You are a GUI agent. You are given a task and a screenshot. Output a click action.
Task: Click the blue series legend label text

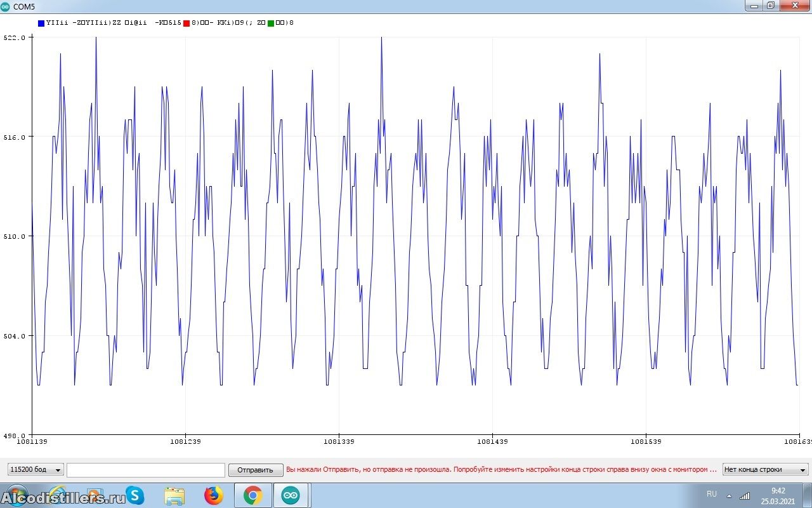[x=114, y=23]
